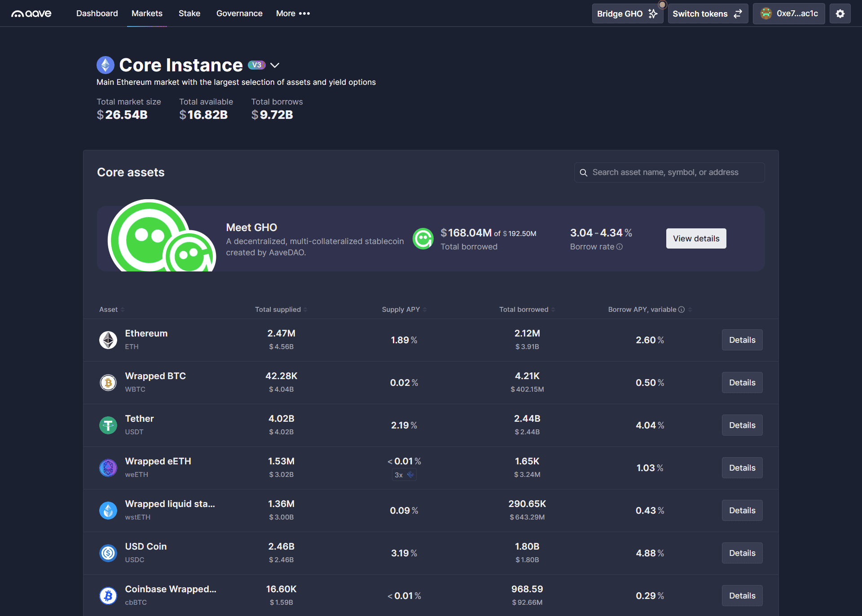Click the Wrapped BTC asset icon

(x=108, y=383)
